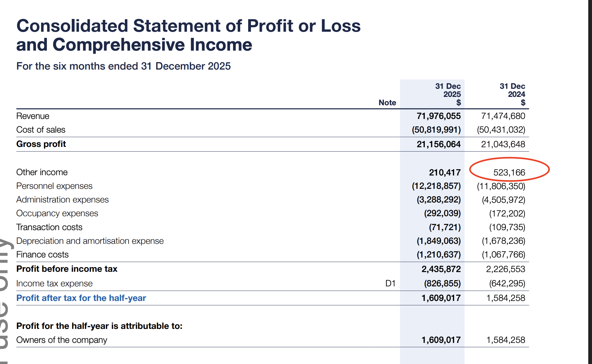Click the Finance costs 2025 value (1,210,637)

pos(438,254)
